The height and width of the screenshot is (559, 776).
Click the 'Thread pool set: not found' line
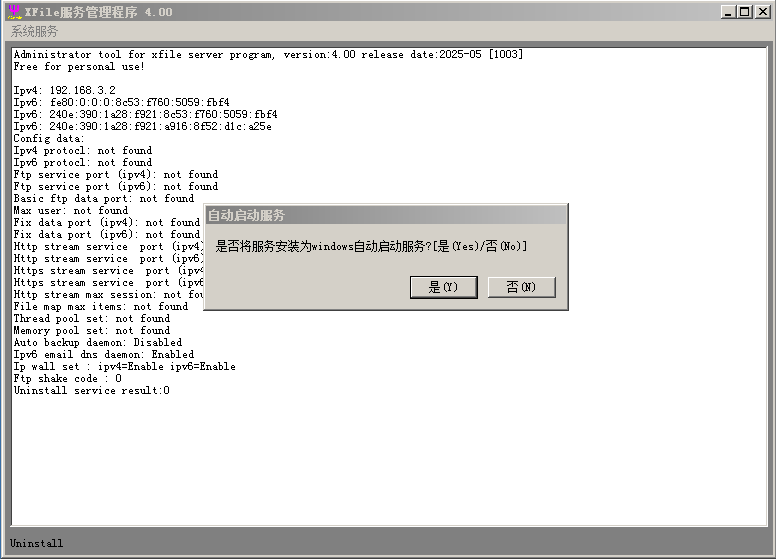(x=92, y=318)
